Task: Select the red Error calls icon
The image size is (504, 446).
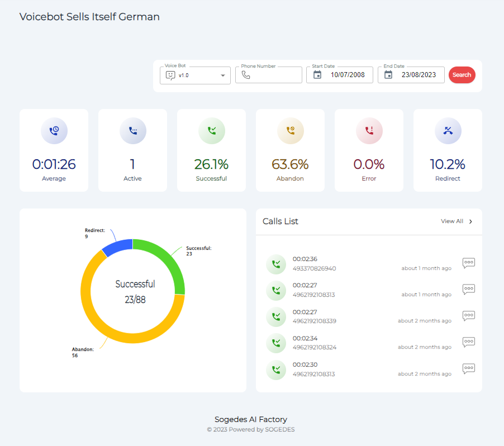Action: (x=369, y=131)
